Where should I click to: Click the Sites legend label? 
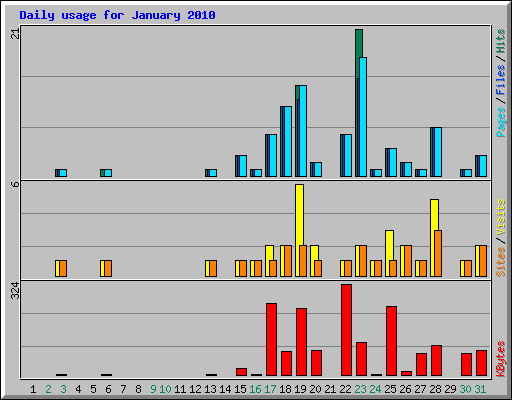(x=500, y=262)
